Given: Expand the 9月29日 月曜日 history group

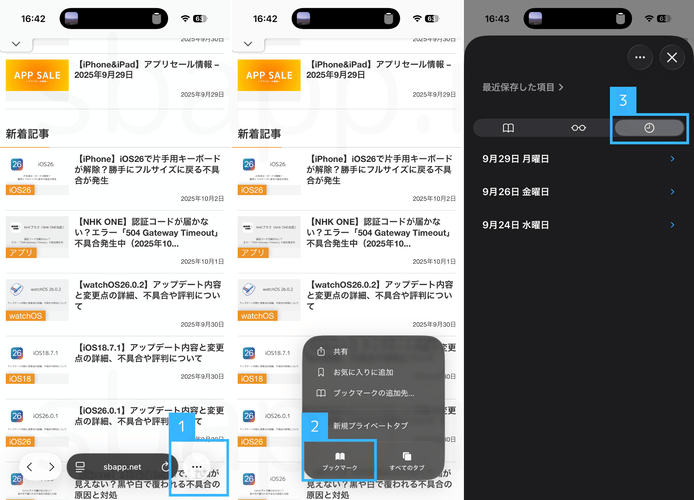Looking at the screenshot, I should 579,159.
